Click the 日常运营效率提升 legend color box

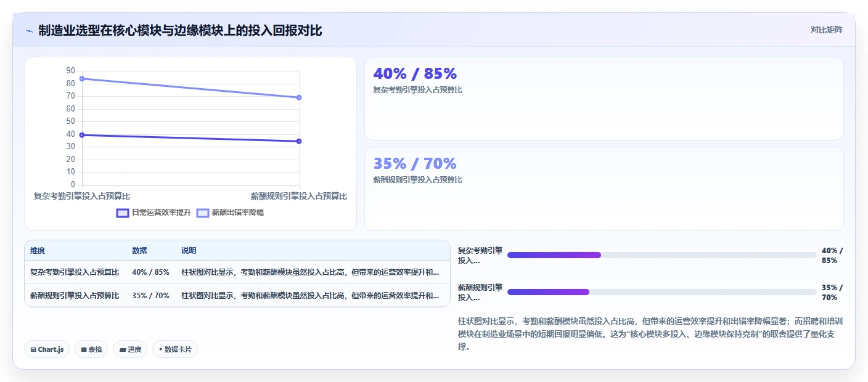123,213
